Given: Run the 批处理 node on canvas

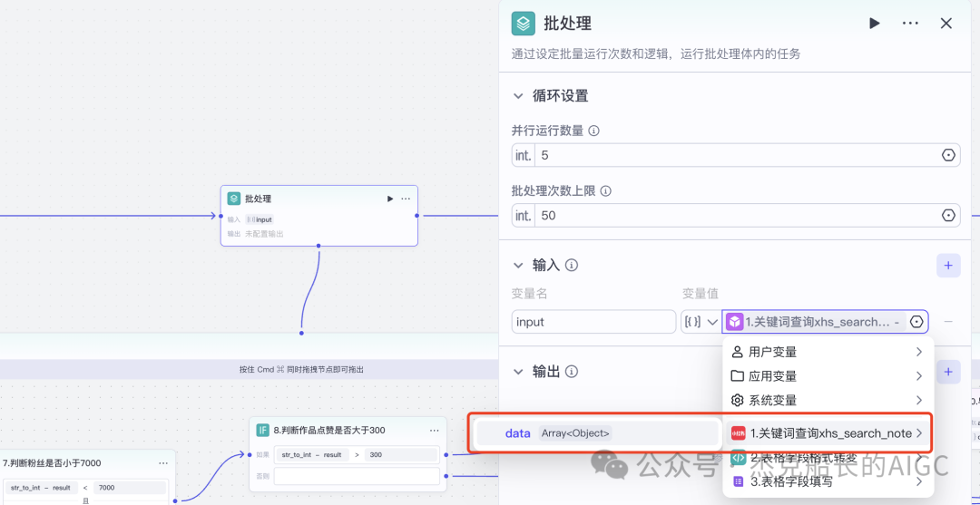Looking at the screenshot, I should coord(390,199).
